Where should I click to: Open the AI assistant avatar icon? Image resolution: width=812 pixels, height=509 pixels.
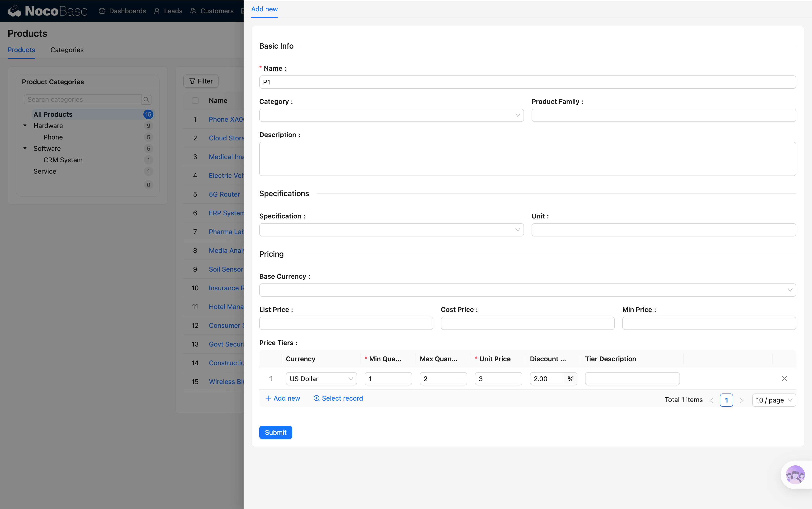click(x=795, y=475)
